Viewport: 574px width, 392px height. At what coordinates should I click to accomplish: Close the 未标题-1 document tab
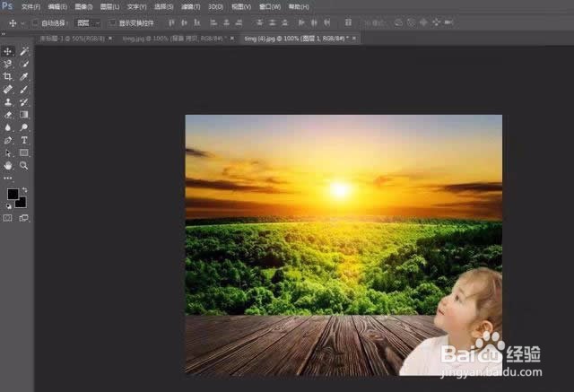click(x=110, y=39)
